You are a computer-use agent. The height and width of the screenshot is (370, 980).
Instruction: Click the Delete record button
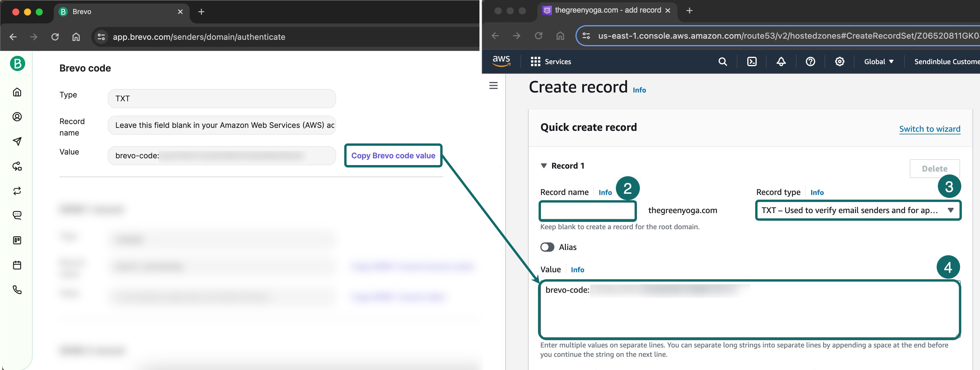pos(934,168)
